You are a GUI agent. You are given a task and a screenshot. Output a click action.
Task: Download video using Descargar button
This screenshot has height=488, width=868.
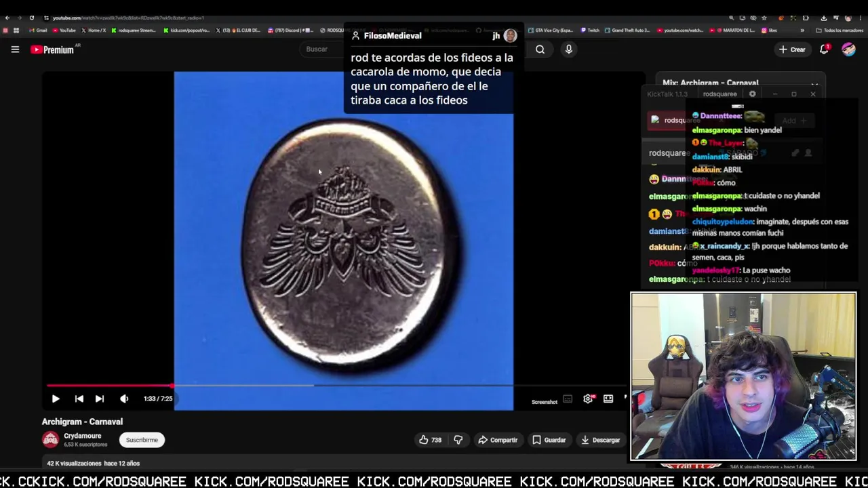click(x=601, y=440)
